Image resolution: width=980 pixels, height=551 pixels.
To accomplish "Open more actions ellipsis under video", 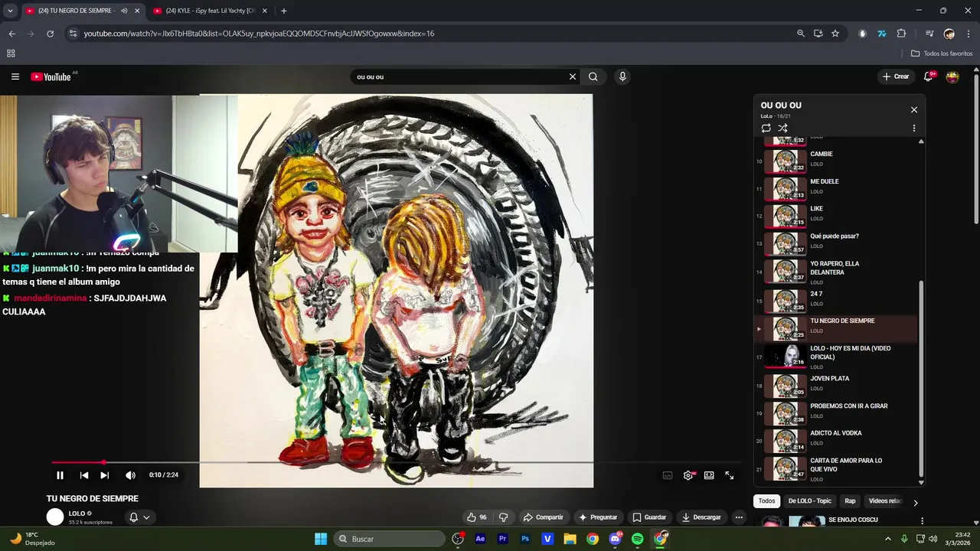I will [739, 517].
